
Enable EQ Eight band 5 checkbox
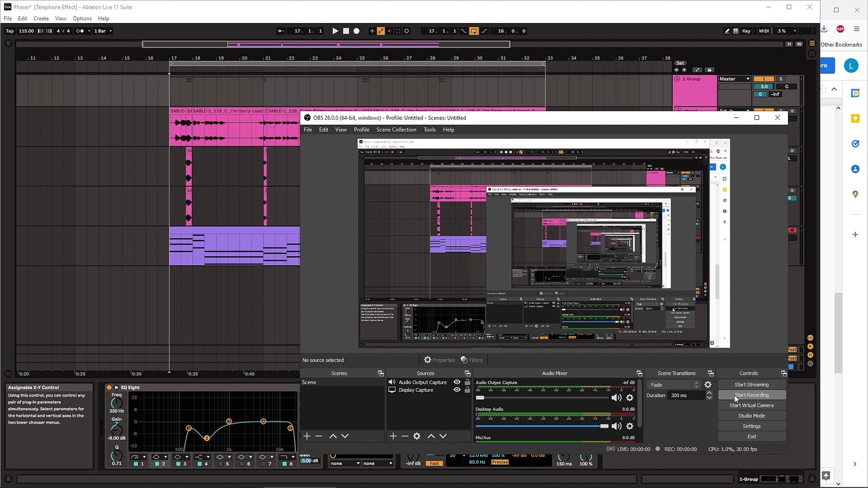tap(220, 464)
